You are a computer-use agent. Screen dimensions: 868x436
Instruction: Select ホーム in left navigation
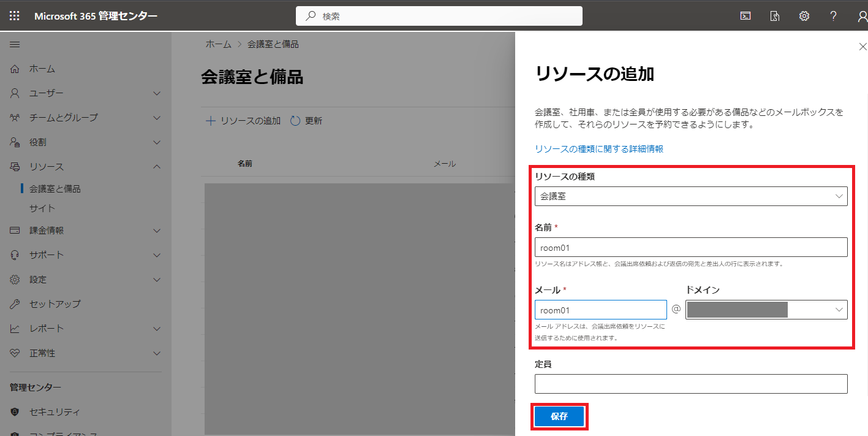tap(42, 69)
